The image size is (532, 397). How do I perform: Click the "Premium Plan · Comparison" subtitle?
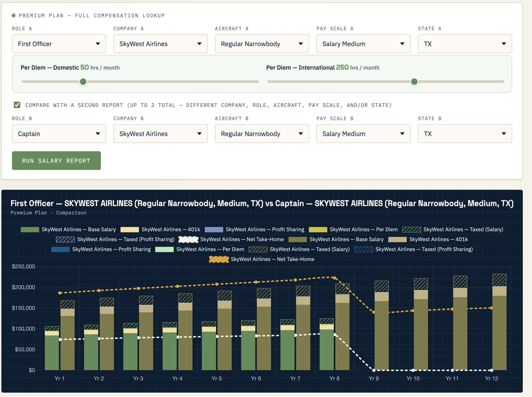tap(49, 213)
